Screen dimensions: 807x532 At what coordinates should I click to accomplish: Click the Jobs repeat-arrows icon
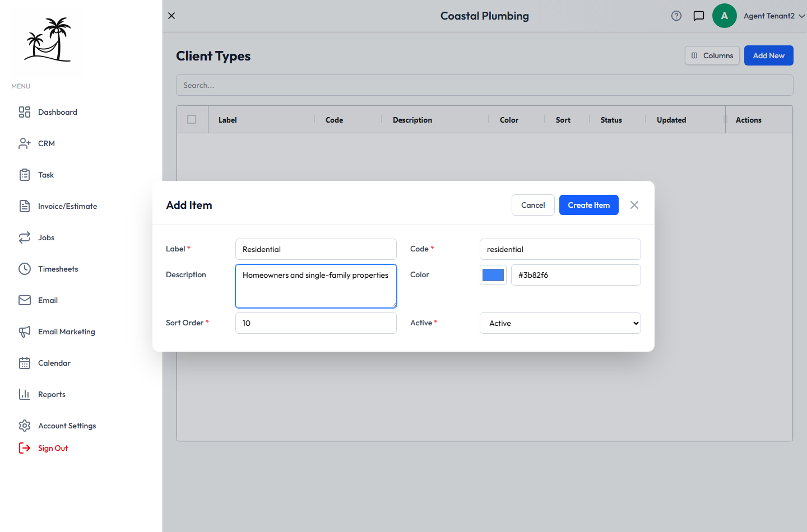(x=25, y=237)
